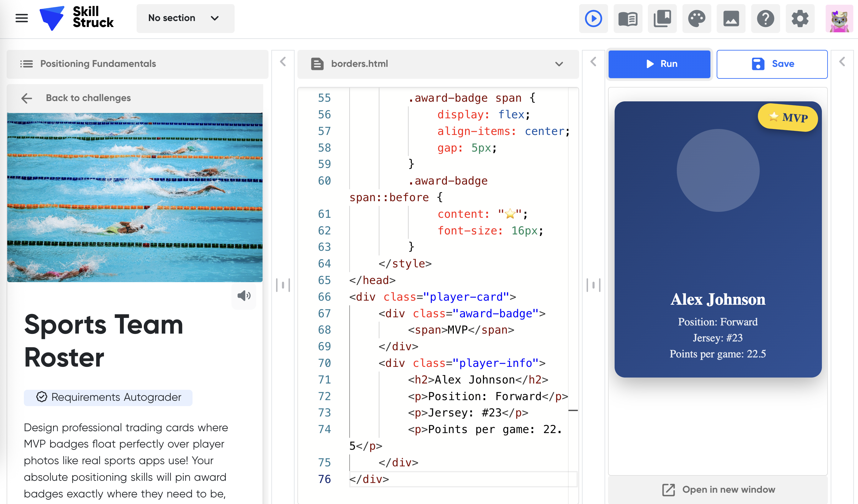Open the help question mark icon
The width and height of the screenshot is (858, 504).
click(765, 19)
